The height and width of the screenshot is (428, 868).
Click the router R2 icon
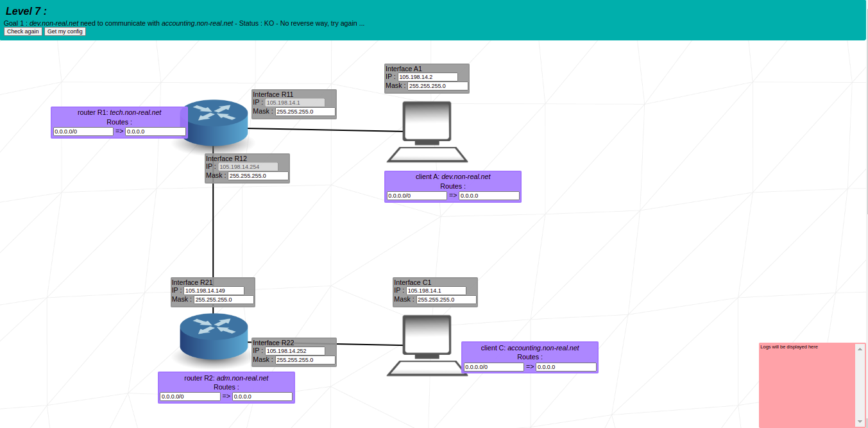(x=214, y=336)
